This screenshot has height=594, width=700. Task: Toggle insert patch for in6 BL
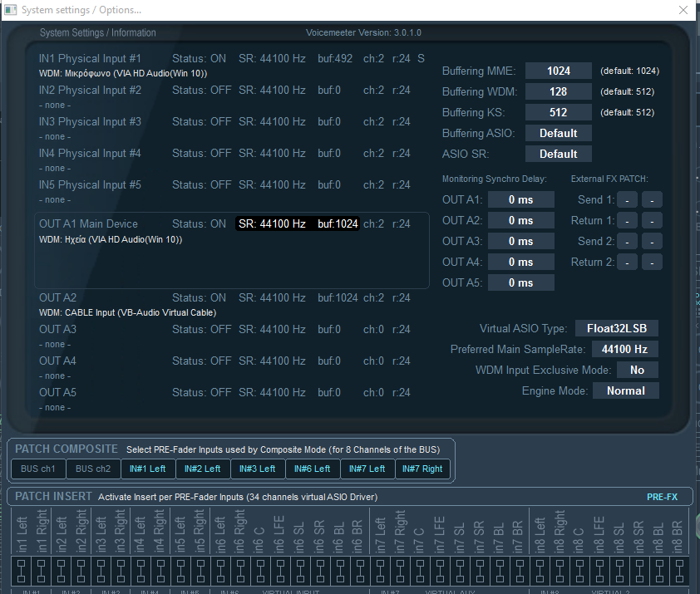pyautogui.click(x=340, y=570)
